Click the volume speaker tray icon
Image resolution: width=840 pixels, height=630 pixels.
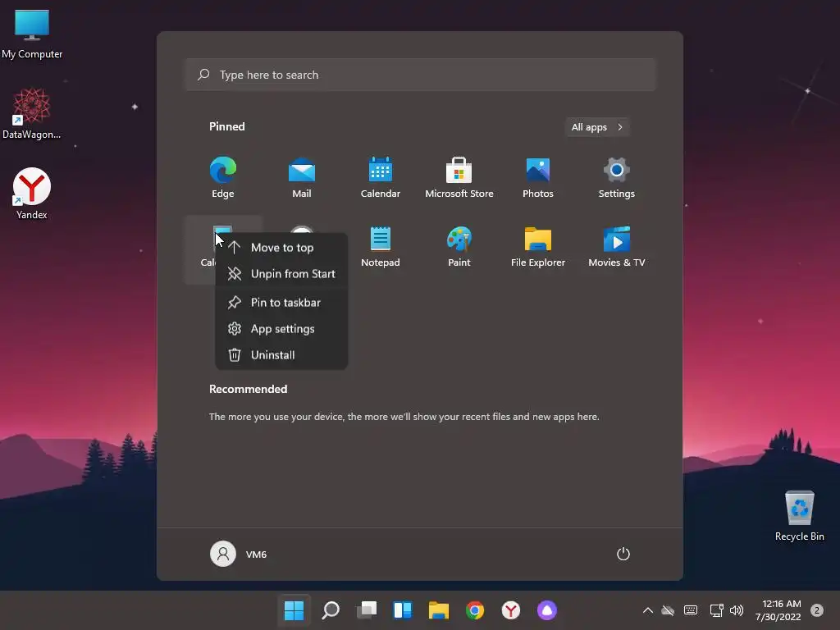coord(737,610)
